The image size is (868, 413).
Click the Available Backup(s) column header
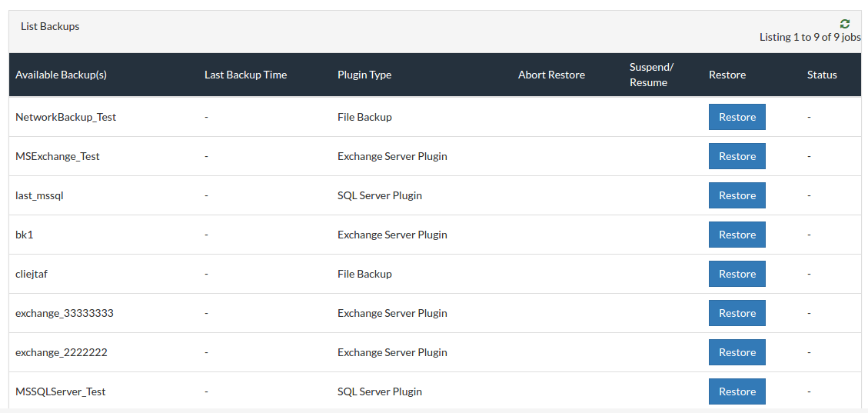click(61, 75)
